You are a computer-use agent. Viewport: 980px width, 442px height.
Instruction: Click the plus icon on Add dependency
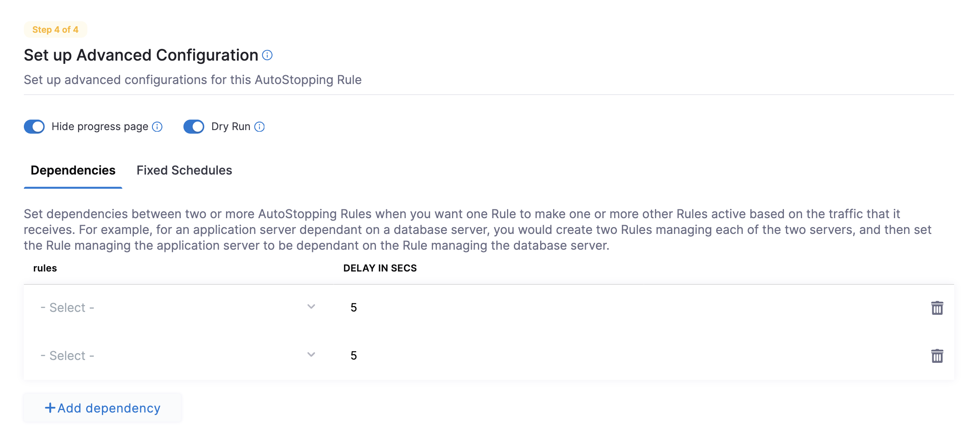[50, 408]
